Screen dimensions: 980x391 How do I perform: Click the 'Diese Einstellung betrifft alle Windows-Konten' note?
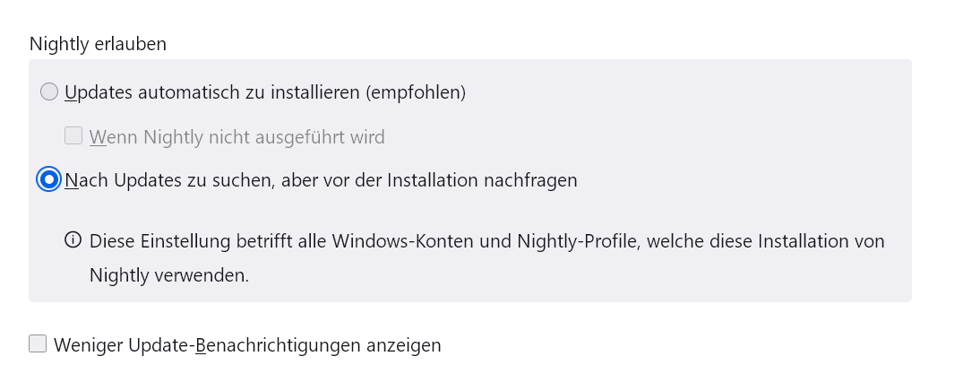tap(487, 241)
